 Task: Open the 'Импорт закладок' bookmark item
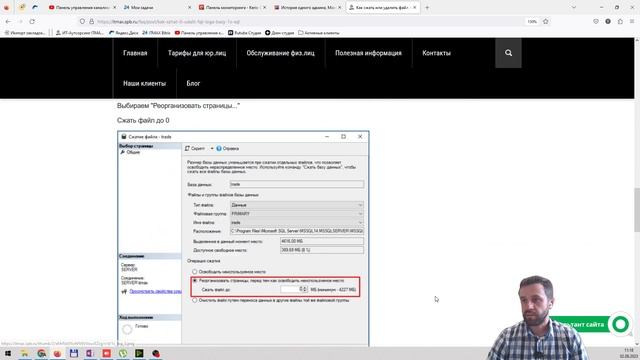(25, 33)
